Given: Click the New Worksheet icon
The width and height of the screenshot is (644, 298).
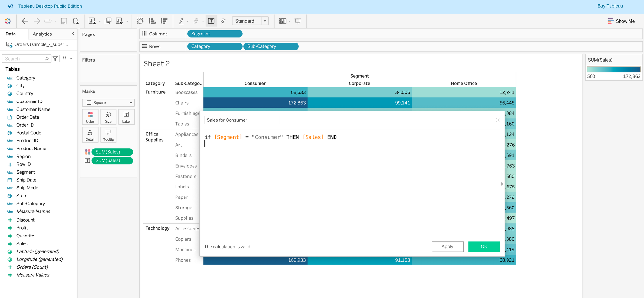Looking at the screenshot, I should point(92,21).
